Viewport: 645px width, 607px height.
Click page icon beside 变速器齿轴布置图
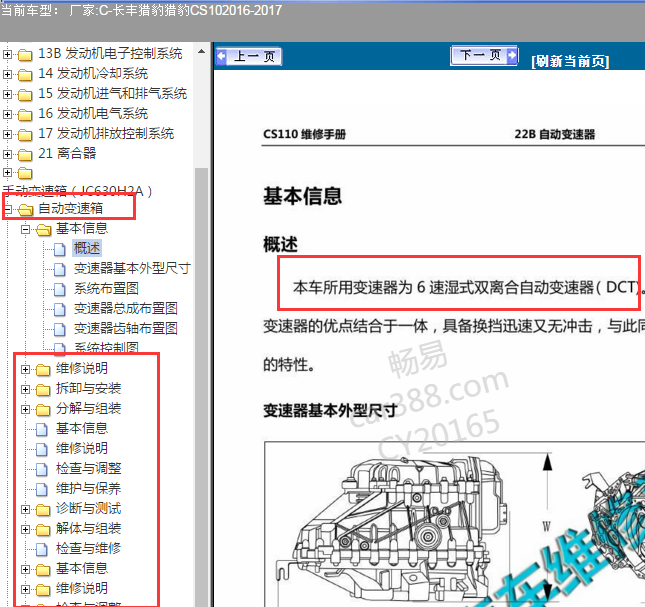pyautogui.click(x=60, y=329)
